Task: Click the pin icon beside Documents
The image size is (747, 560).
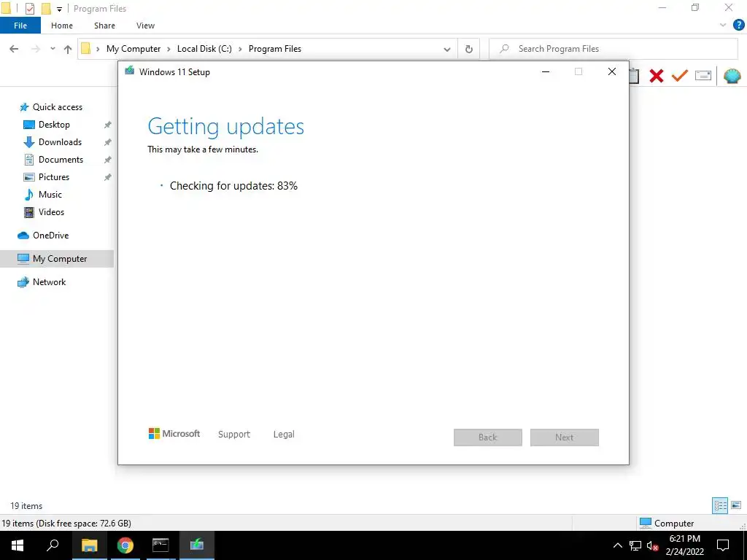Action: pos(108,160)
